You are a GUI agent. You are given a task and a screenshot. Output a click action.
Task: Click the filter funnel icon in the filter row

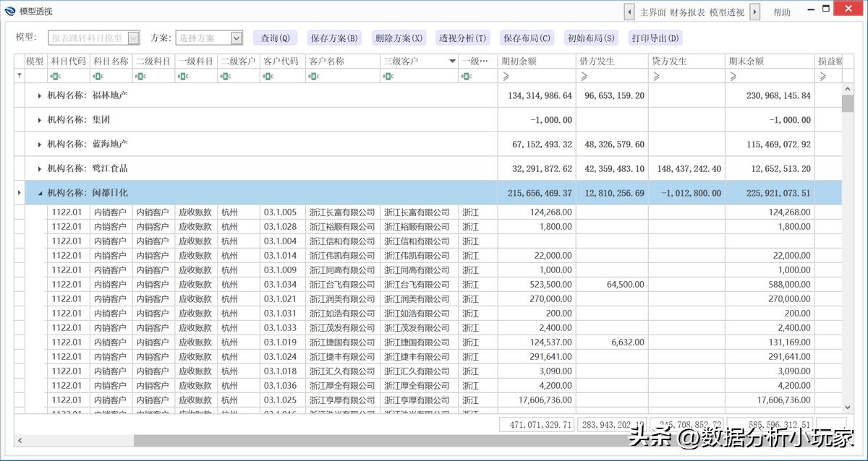point(20,76)
